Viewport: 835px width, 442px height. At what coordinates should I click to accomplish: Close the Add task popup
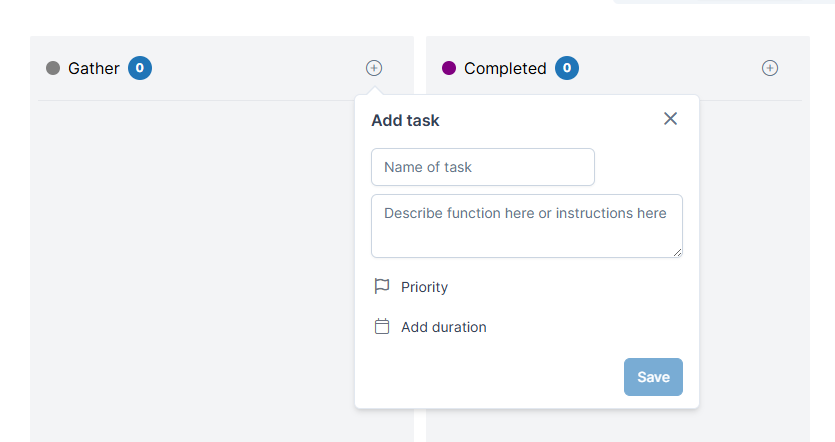pyautogui.click(x=670, y=119)
